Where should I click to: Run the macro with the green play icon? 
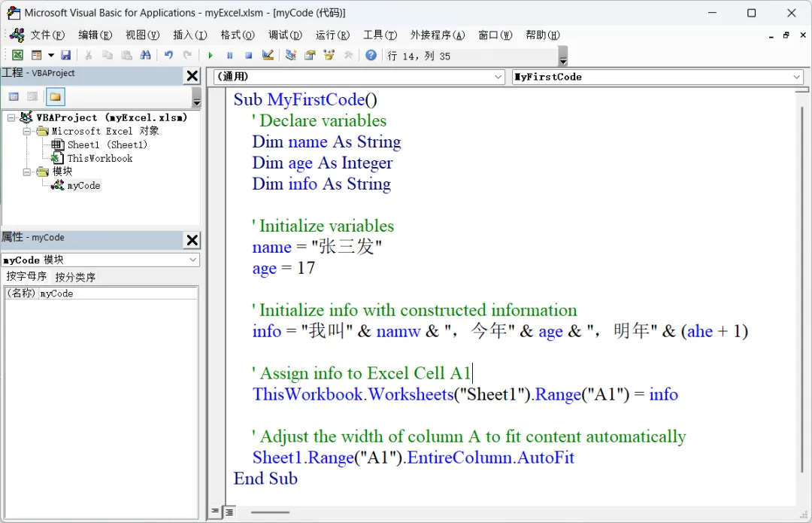211,56
